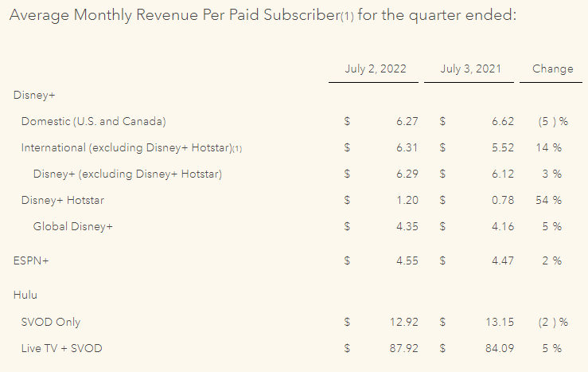Viewport: 588px width, 372px height.
Task: Click the 13.15 SVOD Only 2021 value
Action: click(500, 322)
